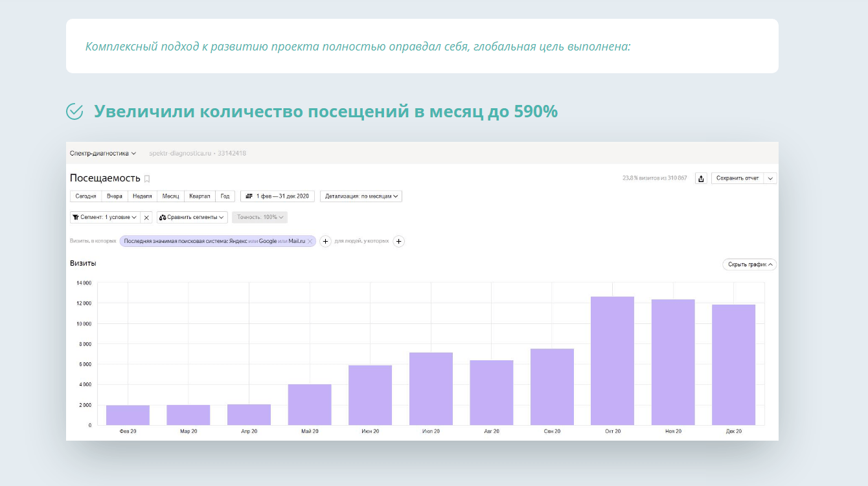
Task: Click the 23,8 % визитов из 310 867 text
Action: [x=654, y=178]
